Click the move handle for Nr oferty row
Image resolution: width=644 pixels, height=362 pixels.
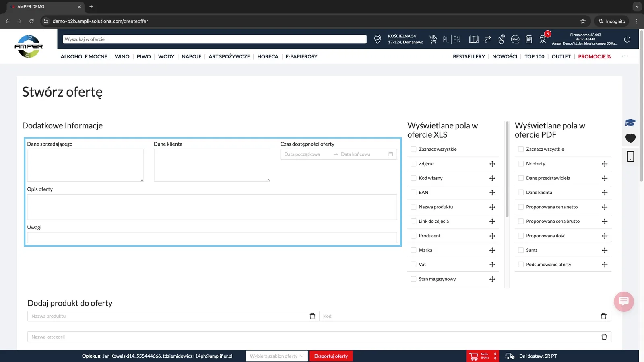tap(605, 164)
